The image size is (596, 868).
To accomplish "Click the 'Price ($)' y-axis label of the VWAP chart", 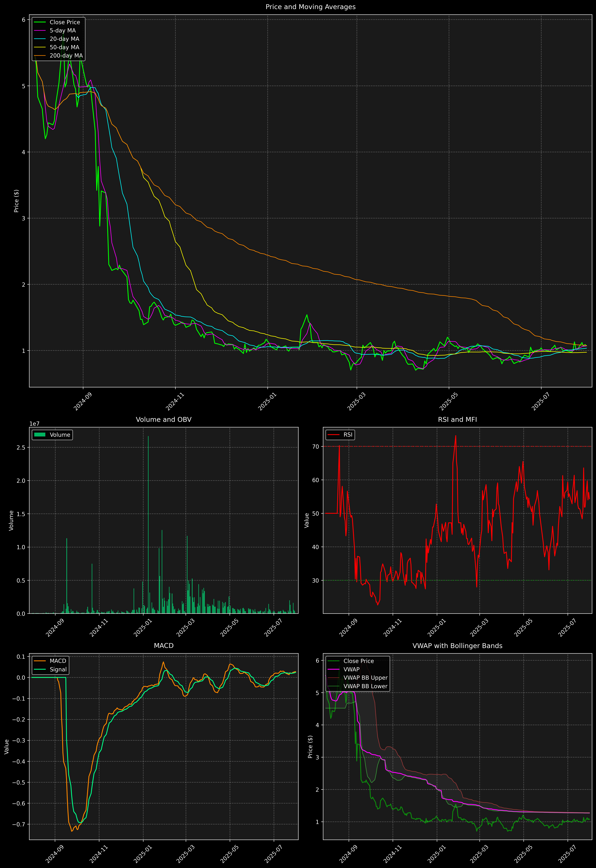I will [x=310, y=747].
